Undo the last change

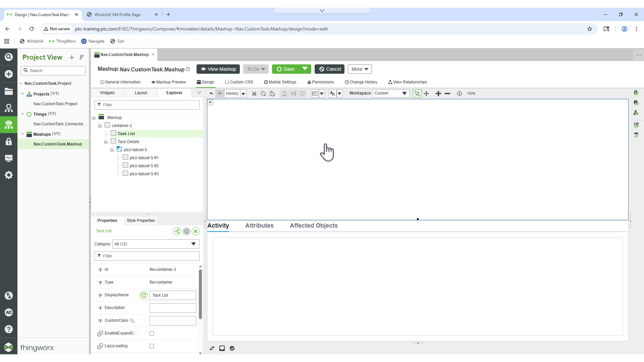tap(211, 94)
